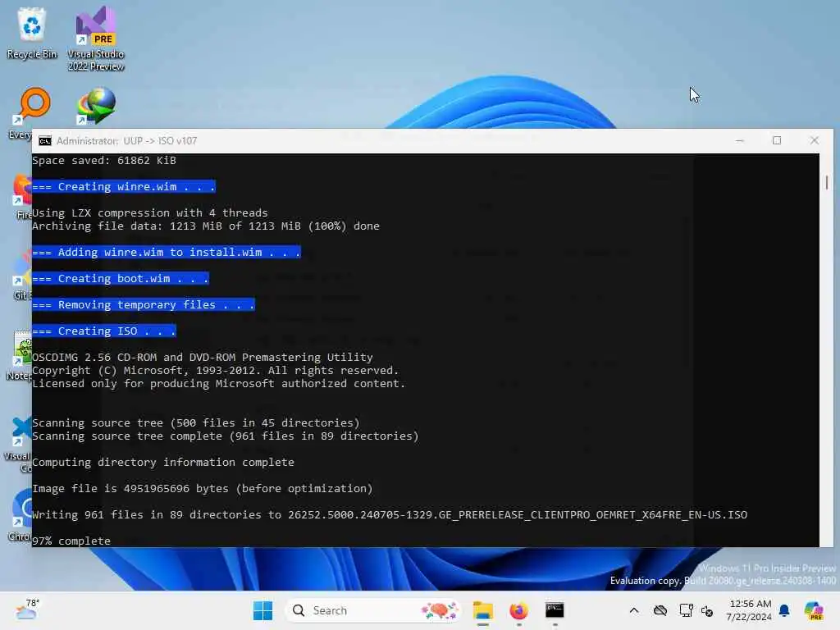Click the cmd icon in console title bar
The width and height of the screenshot is (840, 630).
click(45, 141)
